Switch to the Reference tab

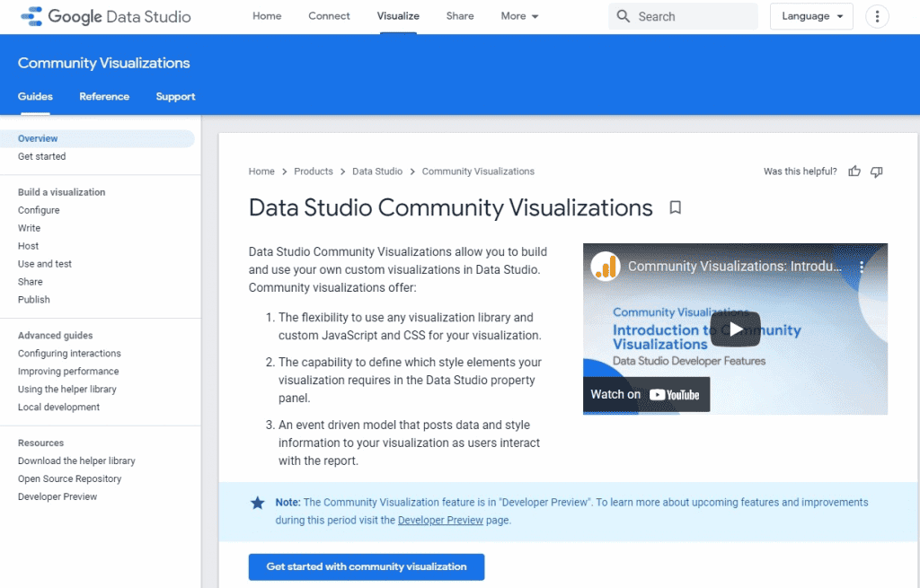(104, 96)
